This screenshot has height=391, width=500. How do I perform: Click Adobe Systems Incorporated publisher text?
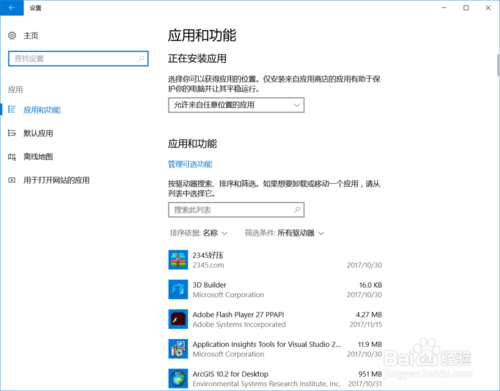coord(239,324)
